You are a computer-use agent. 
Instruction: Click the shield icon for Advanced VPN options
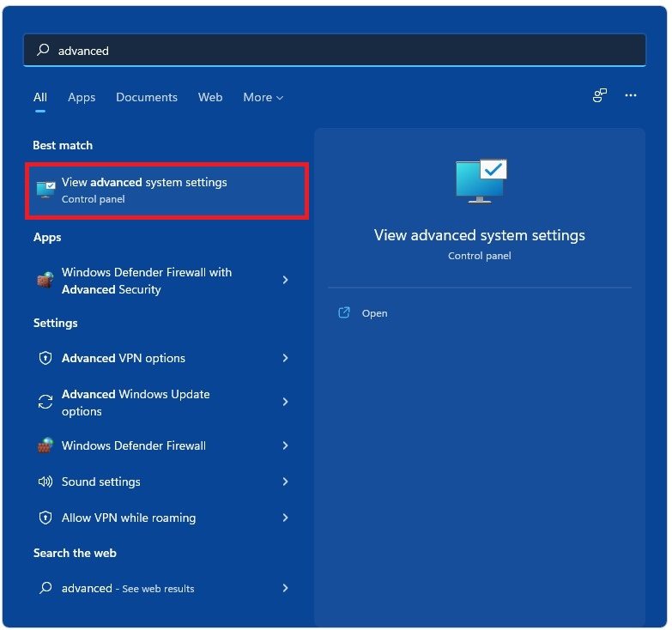45,358
